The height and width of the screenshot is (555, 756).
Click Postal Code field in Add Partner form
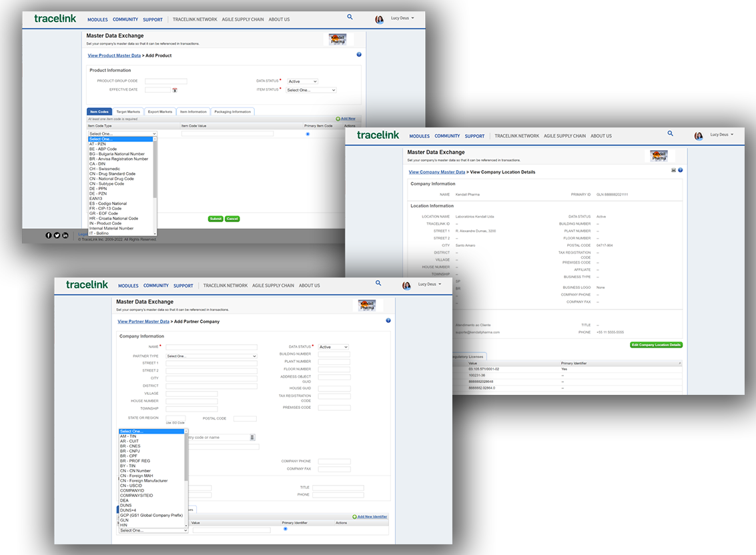(245, 418)
